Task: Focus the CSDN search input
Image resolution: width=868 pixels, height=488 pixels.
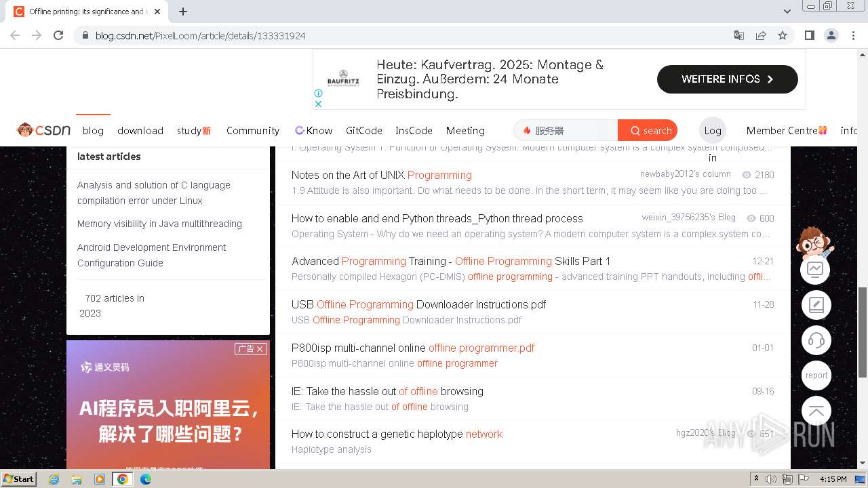Action: pyautogui.click(x=566, y=130)
